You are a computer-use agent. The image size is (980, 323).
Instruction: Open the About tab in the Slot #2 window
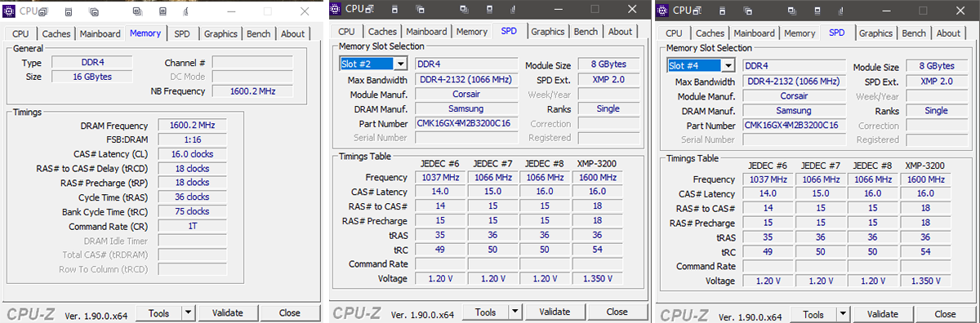click(x=620, y=32)
